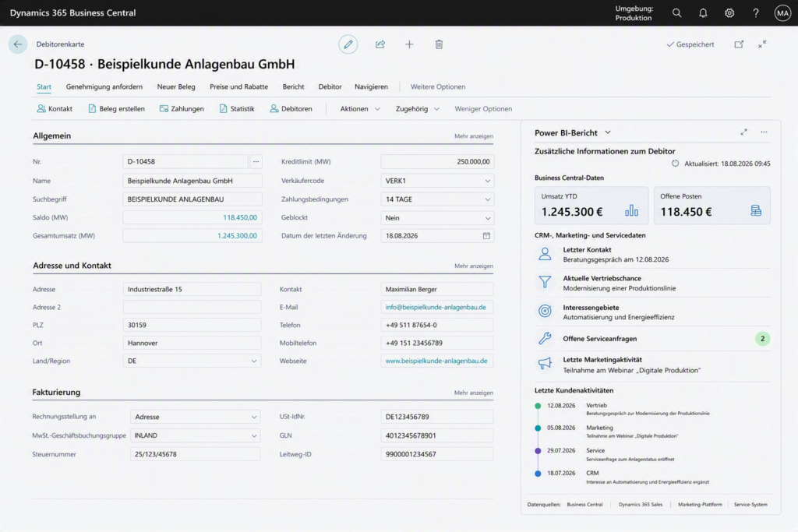Screen dimensions: 798x532
Task: Open the Navigieren menu
Action: click(371, 86)
